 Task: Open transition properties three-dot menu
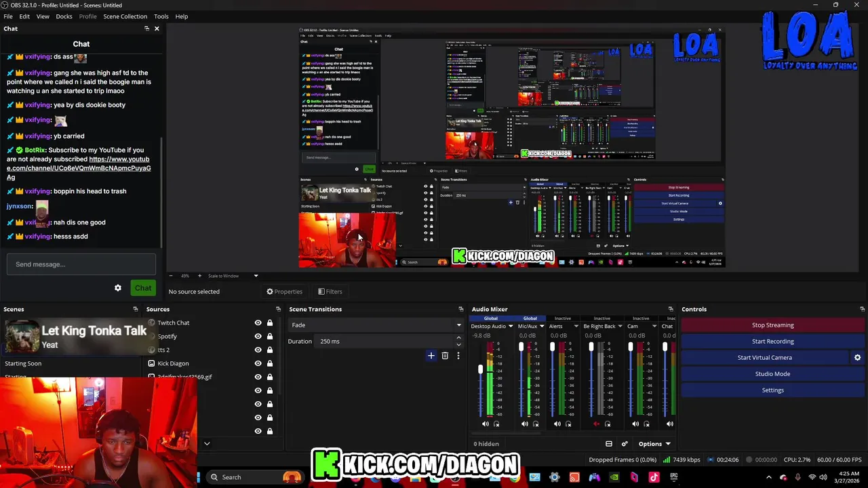458,355
